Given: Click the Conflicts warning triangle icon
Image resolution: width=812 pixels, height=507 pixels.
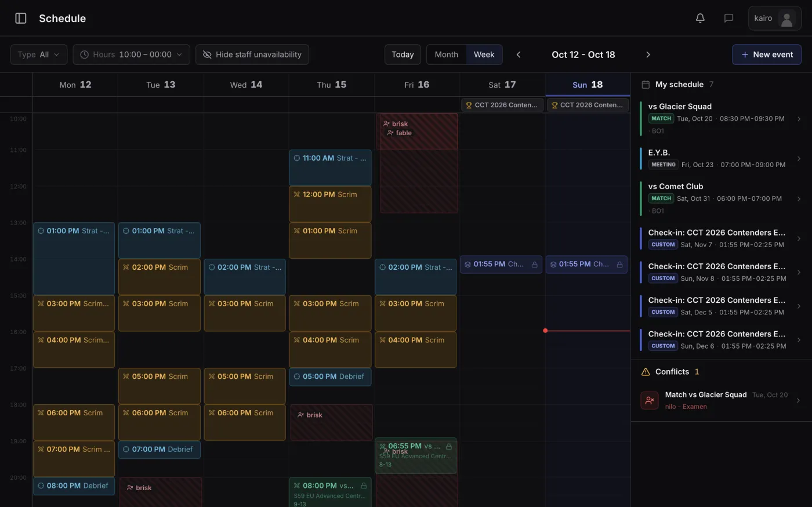Looking at the screenshot, I should (645, 372).
